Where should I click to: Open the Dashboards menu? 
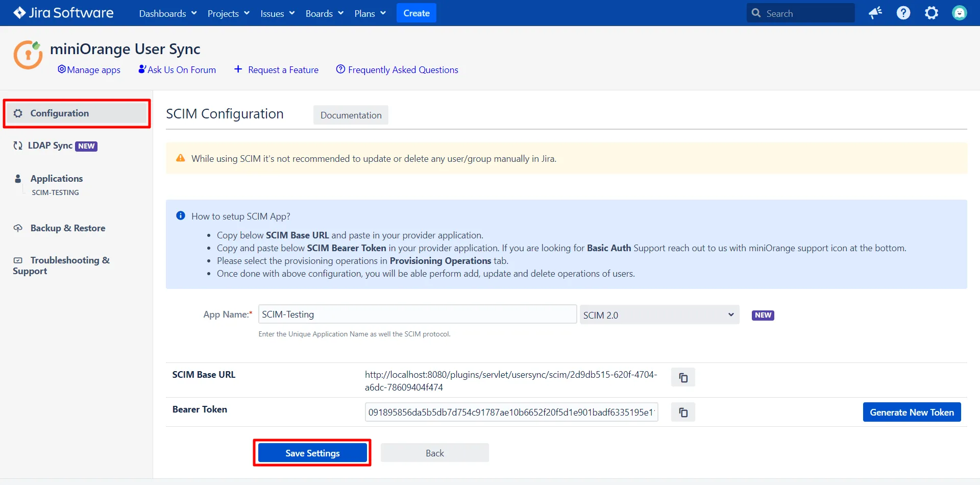tap(168, 13)
